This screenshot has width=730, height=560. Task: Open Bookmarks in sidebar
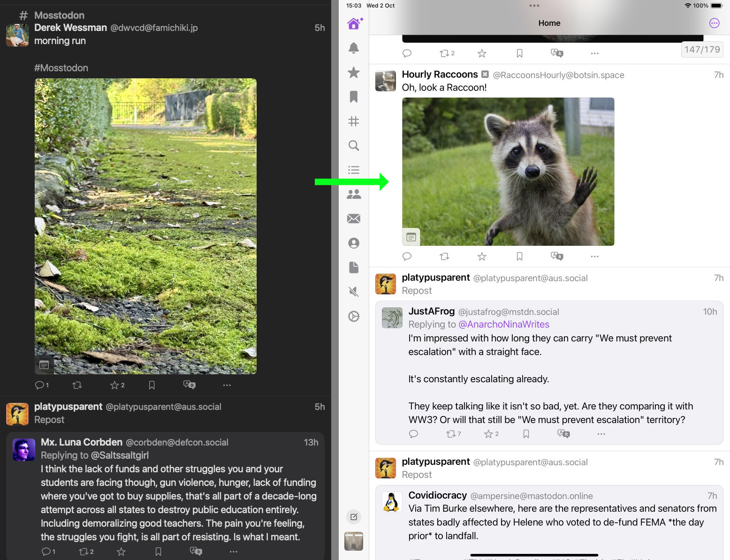[x=354, y=97]
